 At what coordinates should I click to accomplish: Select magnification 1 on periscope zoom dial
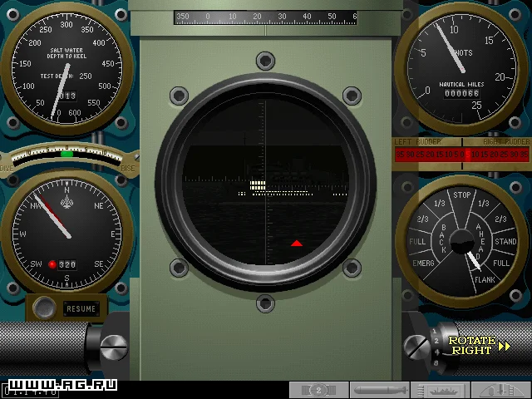tap(433, 331)
